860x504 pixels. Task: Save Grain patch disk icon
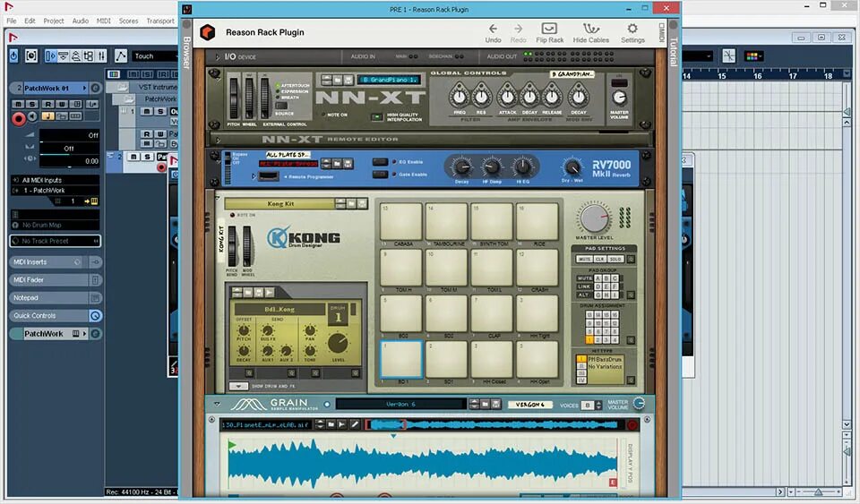[495, 405]
